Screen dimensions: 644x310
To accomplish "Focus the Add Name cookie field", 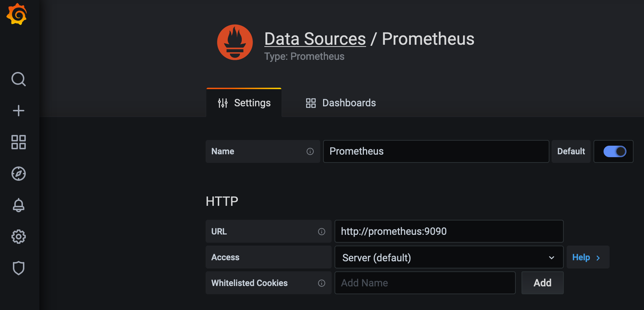I will tap(425, 283).
